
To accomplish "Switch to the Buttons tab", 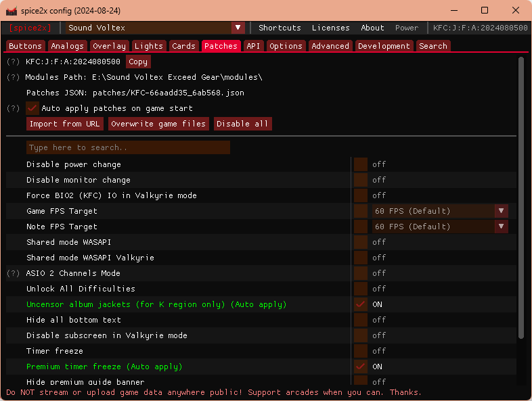I will tap(26, 46).
